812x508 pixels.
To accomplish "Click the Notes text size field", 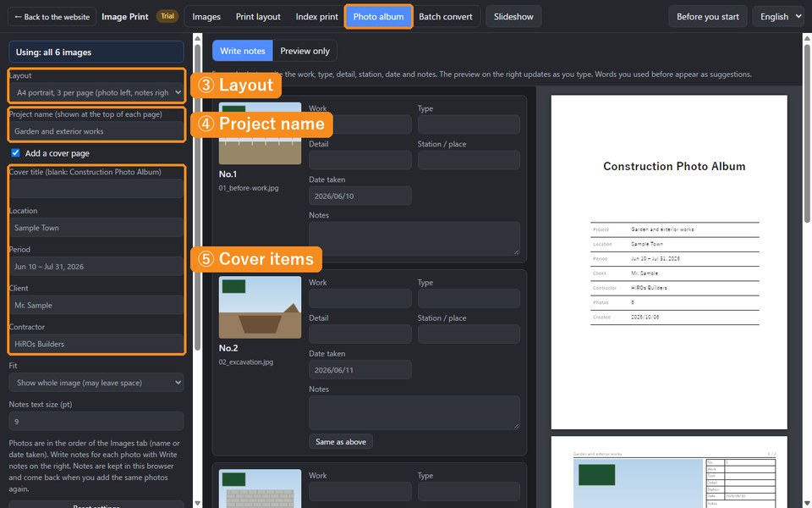I will [x=96, y=422].
